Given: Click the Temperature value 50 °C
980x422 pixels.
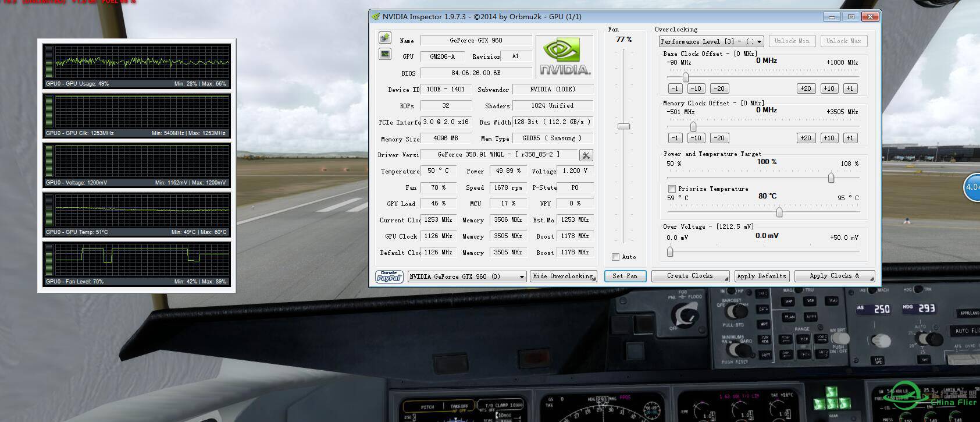Looking at the screenshot, I should [x=438, y=171].
